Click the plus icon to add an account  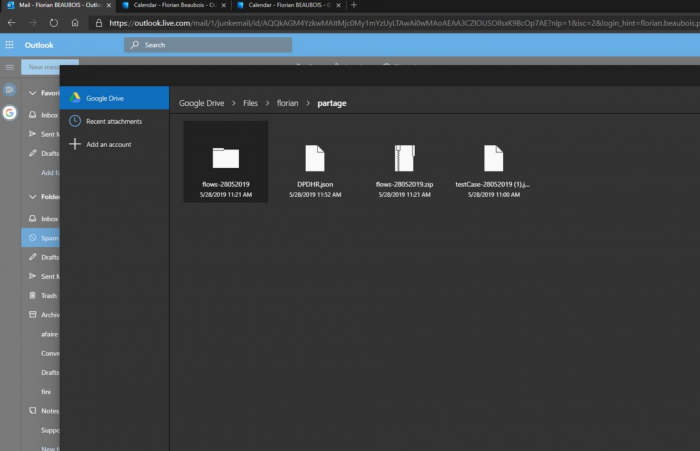pos(75,144)
